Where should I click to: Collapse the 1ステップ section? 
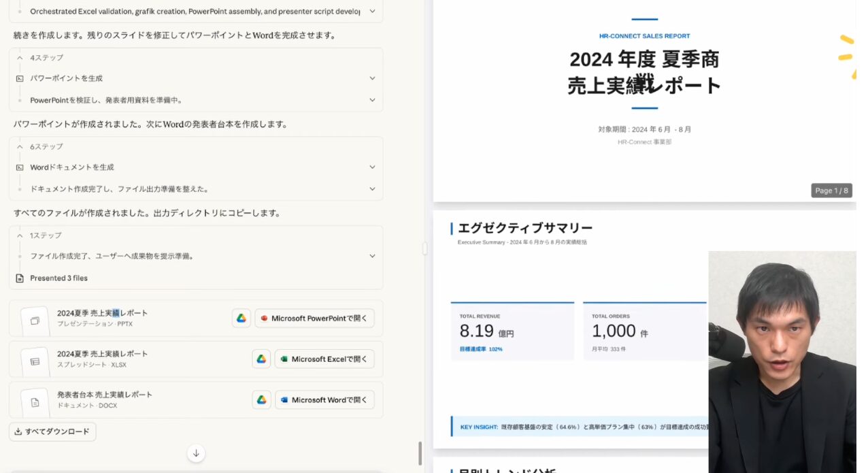20,235
